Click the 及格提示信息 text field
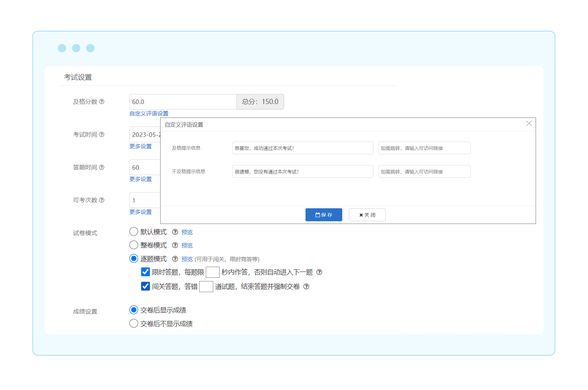 pyautogui.click(x=303, y=148)
